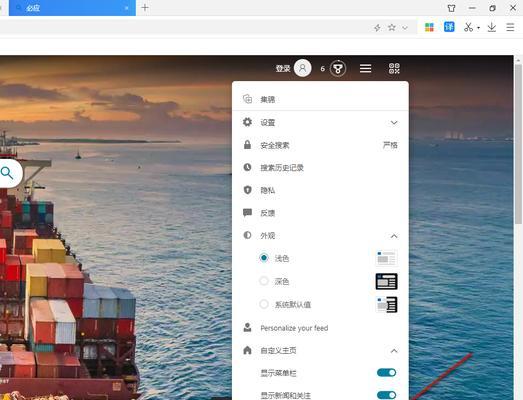Open the Bing rewards medal icon
The image size is (523, 400).
coord(338,69)
